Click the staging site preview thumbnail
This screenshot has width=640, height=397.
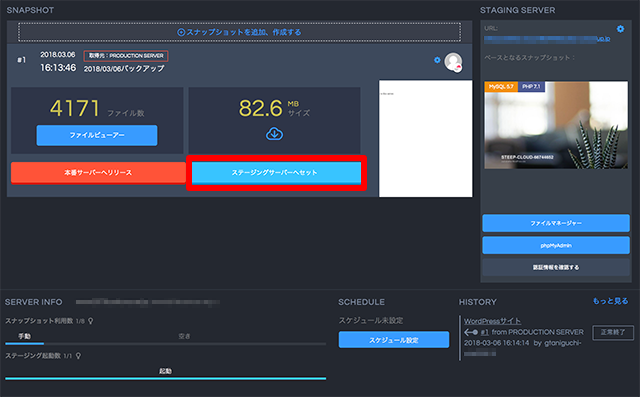coord(556,125)
